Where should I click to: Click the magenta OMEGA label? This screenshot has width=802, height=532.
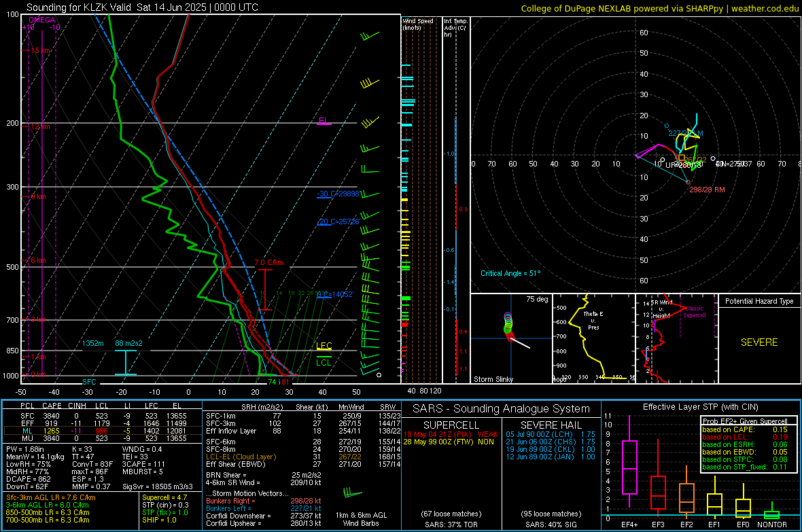pyautogui.click(x=42, y=20)
